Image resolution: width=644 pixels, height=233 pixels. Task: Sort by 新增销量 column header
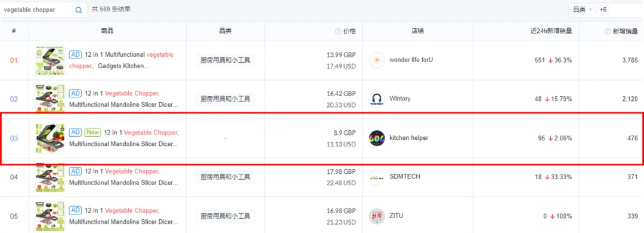tap(625, 31)
